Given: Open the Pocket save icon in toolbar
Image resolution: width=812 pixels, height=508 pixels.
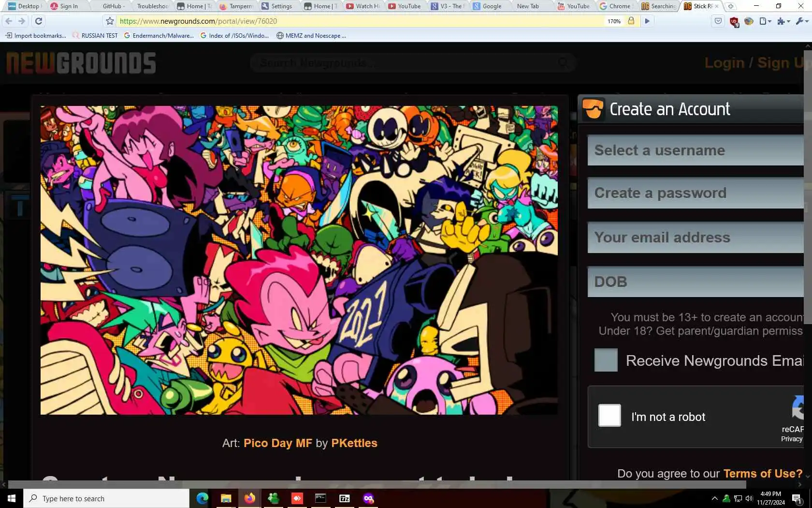Looking at the screenshot, I should tap(718, 21).
